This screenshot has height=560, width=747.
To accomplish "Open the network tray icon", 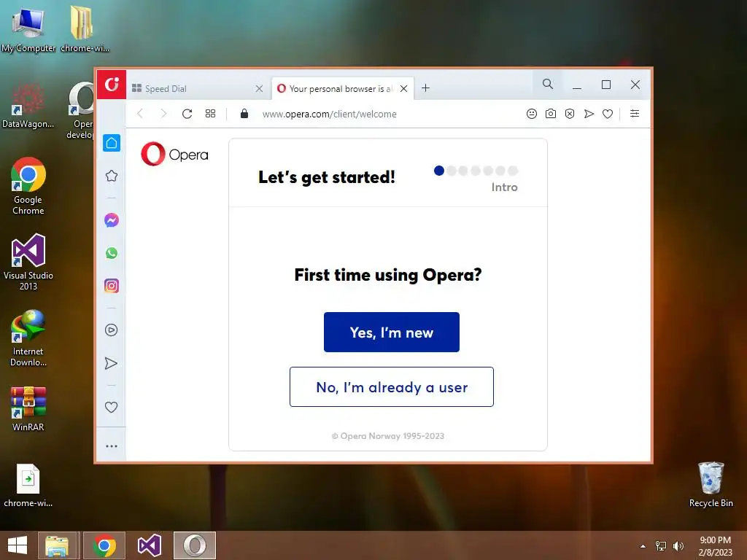I will click(661, 545).
